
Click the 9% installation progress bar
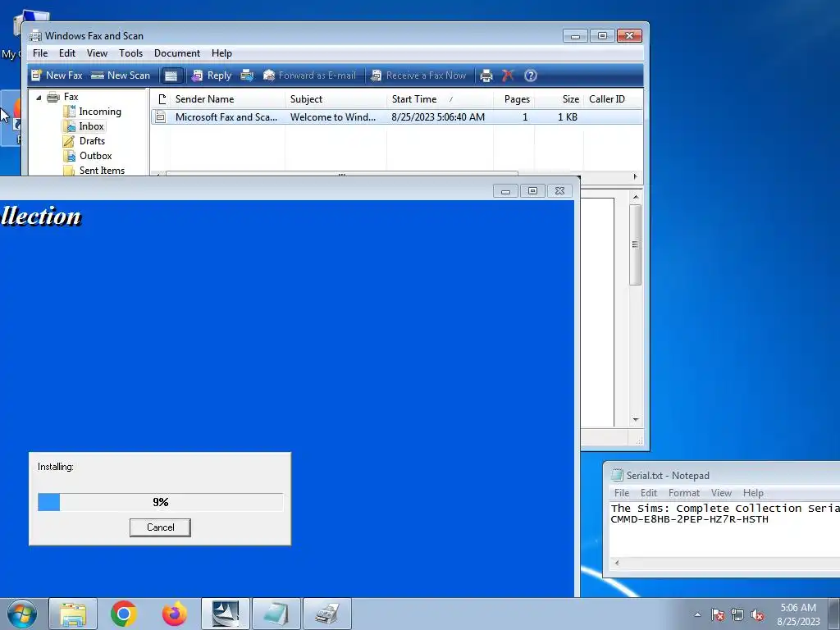click(160, 502)
